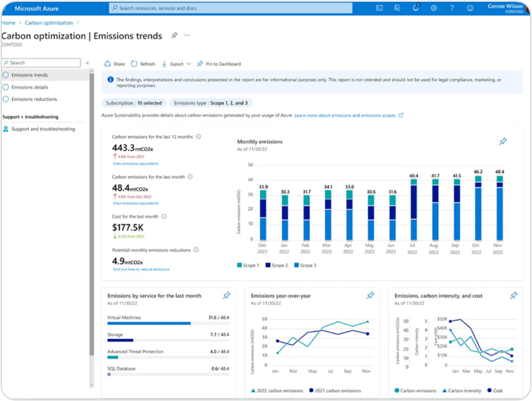Viewport: 532px width, 401px height.
Task: Open Emissions trends in sidebar
Action: [x=46, y=75]
